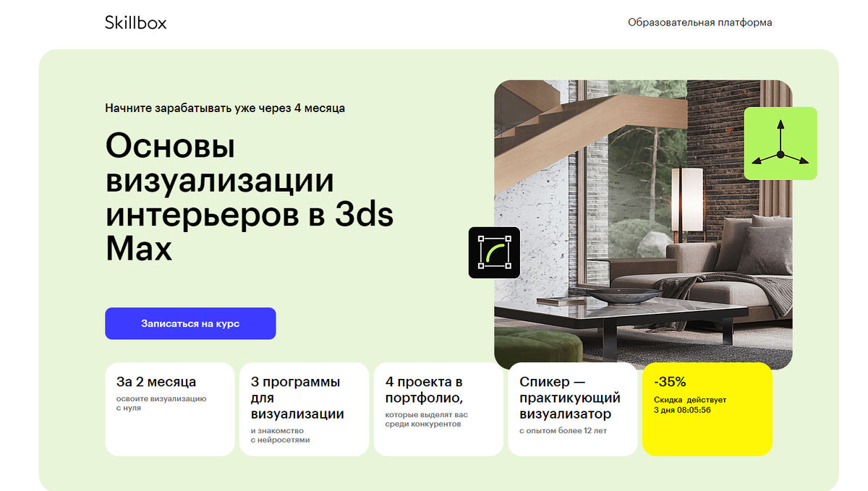Viewport: 868px width, 491px height.
Task: Click the Skillbox logo
Action: [x=136, y=22]
